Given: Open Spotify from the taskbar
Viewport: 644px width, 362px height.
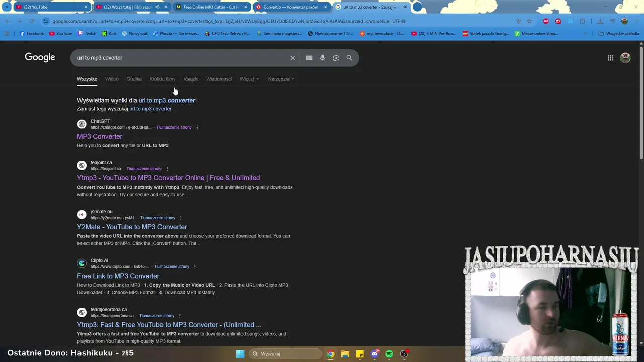Looking at the screenshot, I should coord(389,354).
